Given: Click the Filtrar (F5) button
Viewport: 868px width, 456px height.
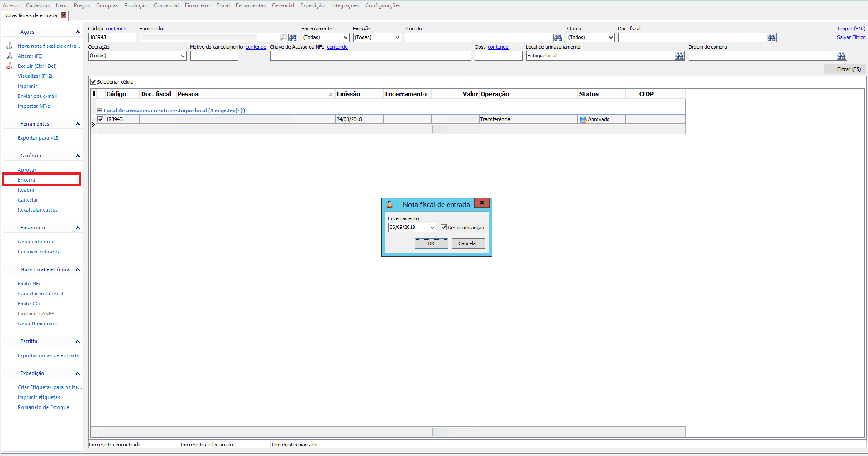Looking at the screenshot, I should click(845, 69).
